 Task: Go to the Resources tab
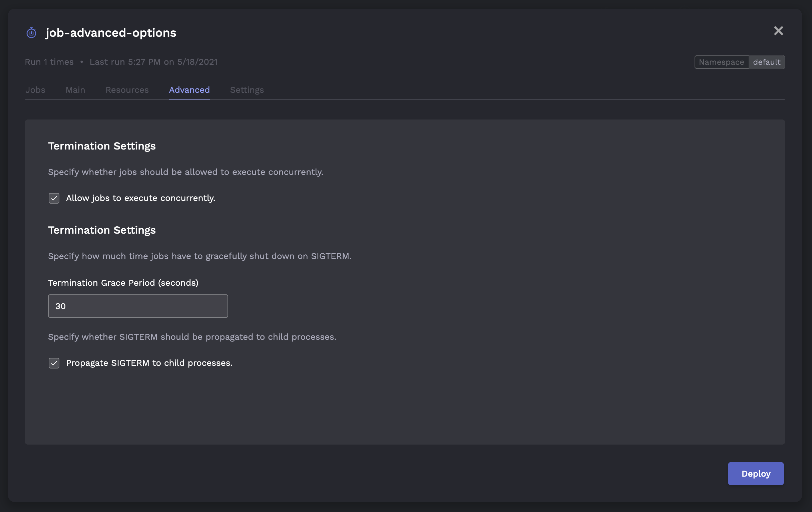(127, 90)
